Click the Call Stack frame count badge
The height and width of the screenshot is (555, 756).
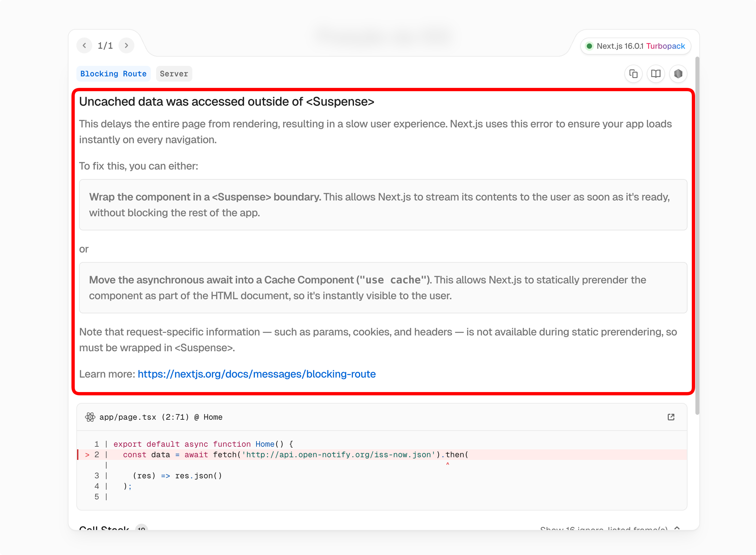coord(142,528)
